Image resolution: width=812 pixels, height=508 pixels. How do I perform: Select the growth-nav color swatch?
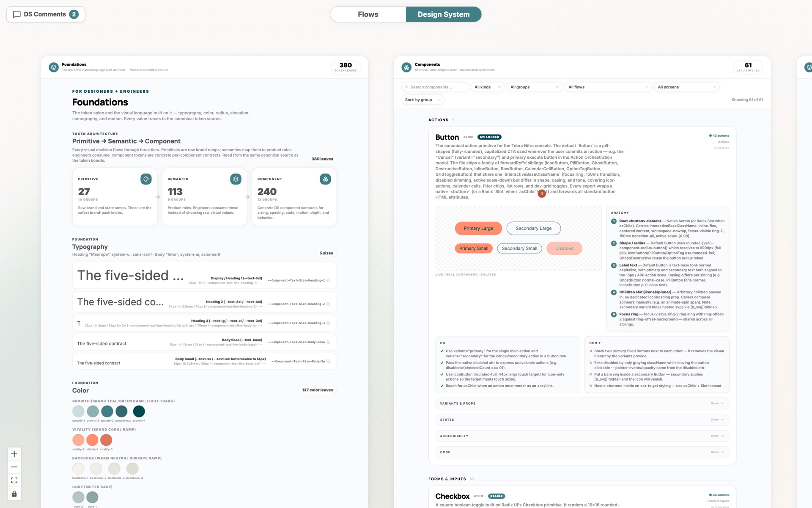(x=121, y=411)
